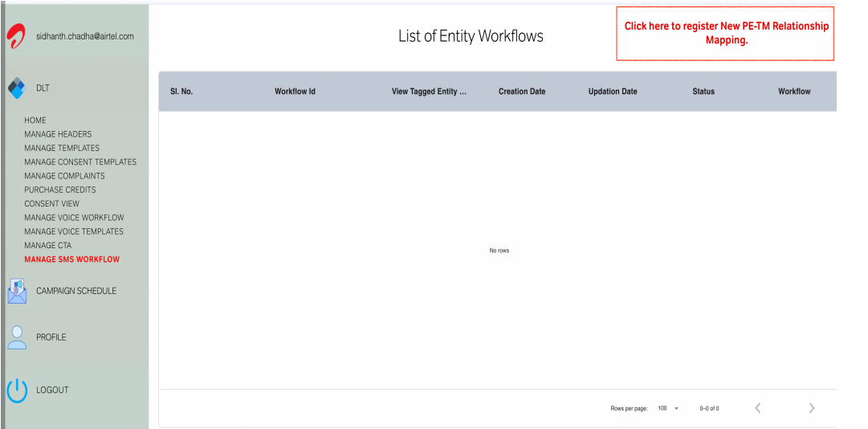Go to previous page arrow
The height and width of the screenshot is (429, 868).
pos(757,408)
